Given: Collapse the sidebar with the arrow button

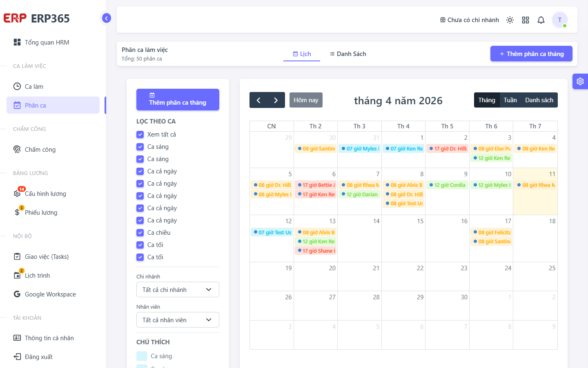Looking at the screenshot, I should click(x=107, y=18).
